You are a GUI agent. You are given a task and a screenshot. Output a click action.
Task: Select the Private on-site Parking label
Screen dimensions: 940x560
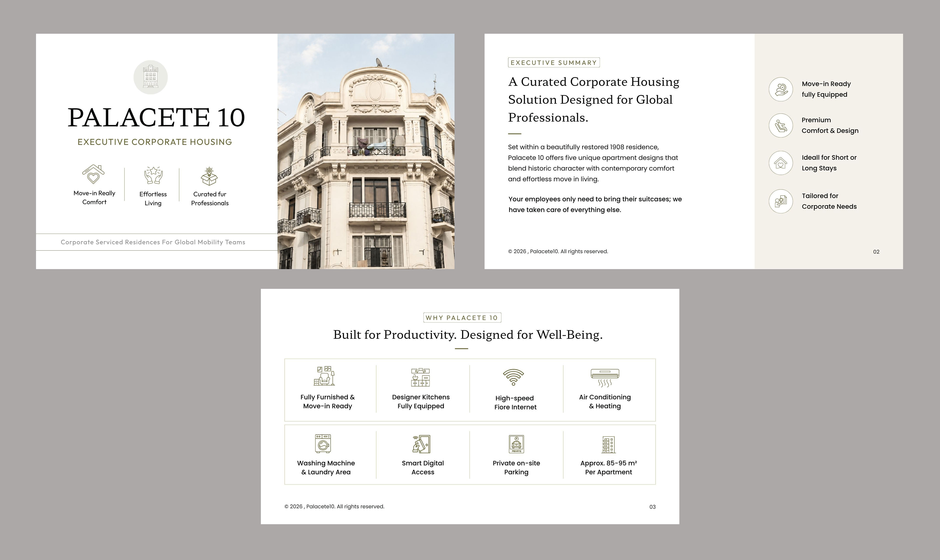pyautogui.click(x=516, y=468)
